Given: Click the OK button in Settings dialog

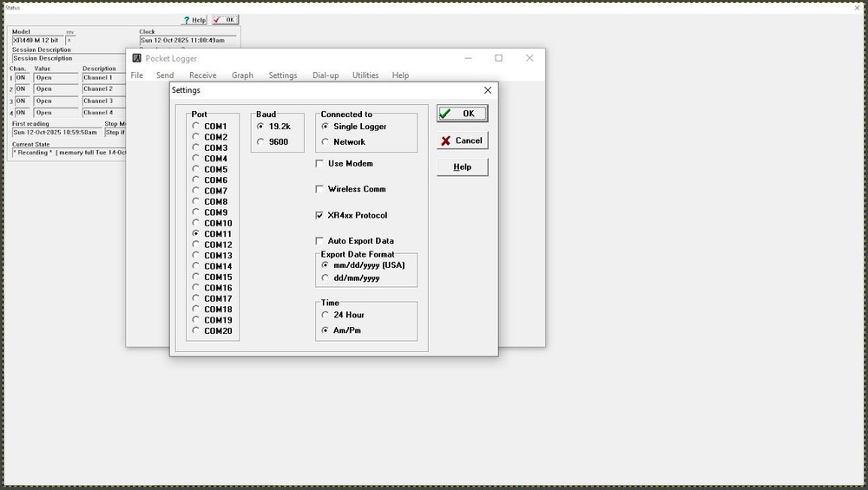Looking at the screenshot, I should [x=462, y=114].
